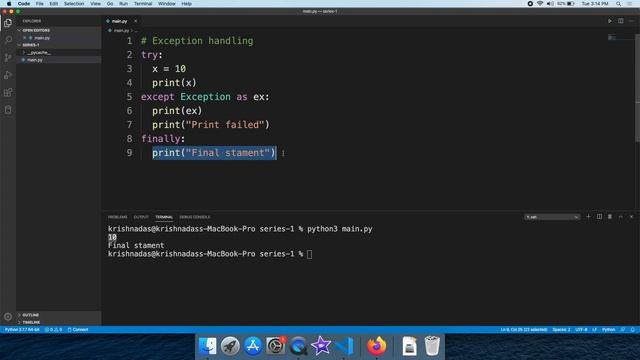640x360 pixels.
Task: Select Python interpreter in status bar
Action: coord(22,330)
